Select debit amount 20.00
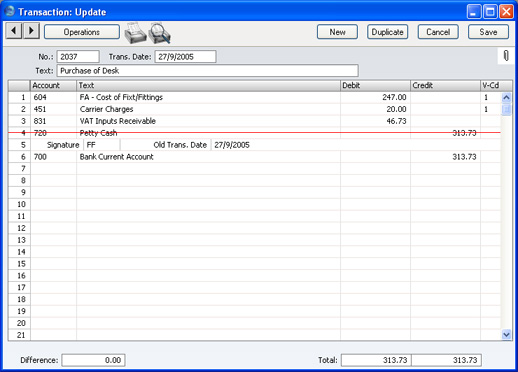This screenshot has width=518, height=372. (375, 109)
